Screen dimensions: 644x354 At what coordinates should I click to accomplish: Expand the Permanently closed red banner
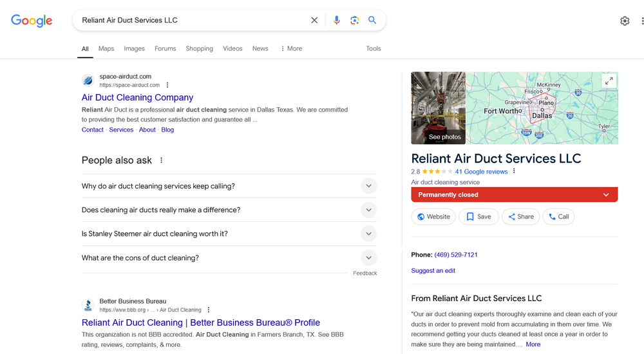pos(605,195)
